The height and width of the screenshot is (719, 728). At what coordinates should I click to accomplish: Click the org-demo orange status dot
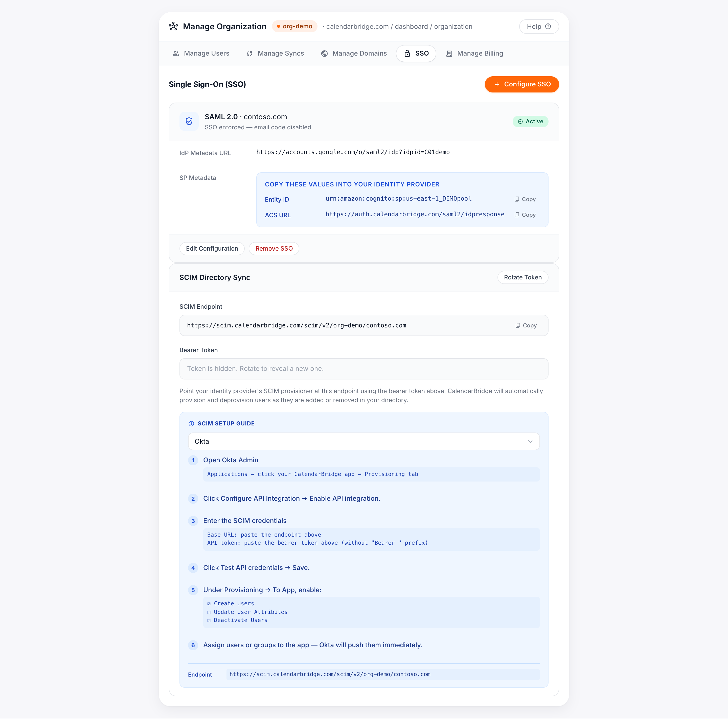tap(279, 26)
